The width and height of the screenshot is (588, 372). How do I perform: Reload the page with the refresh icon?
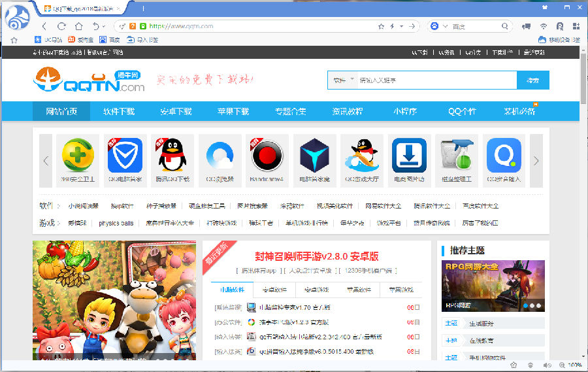point(61,26)
